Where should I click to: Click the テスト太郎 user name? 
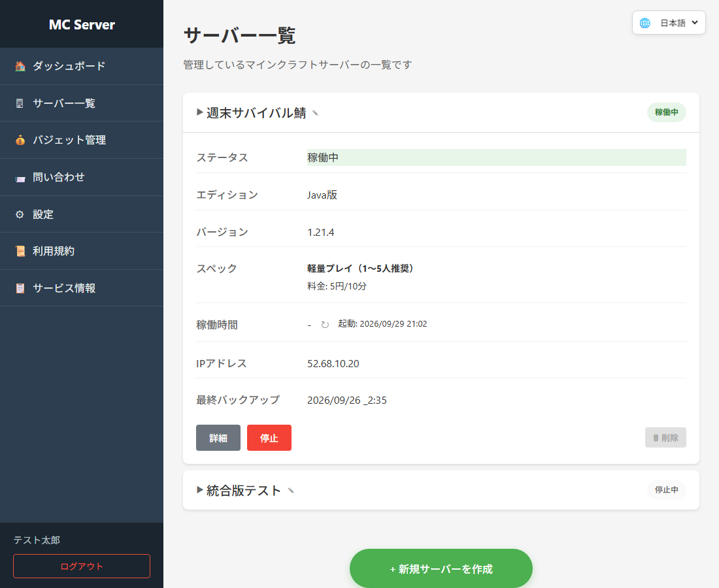[37, 540]
